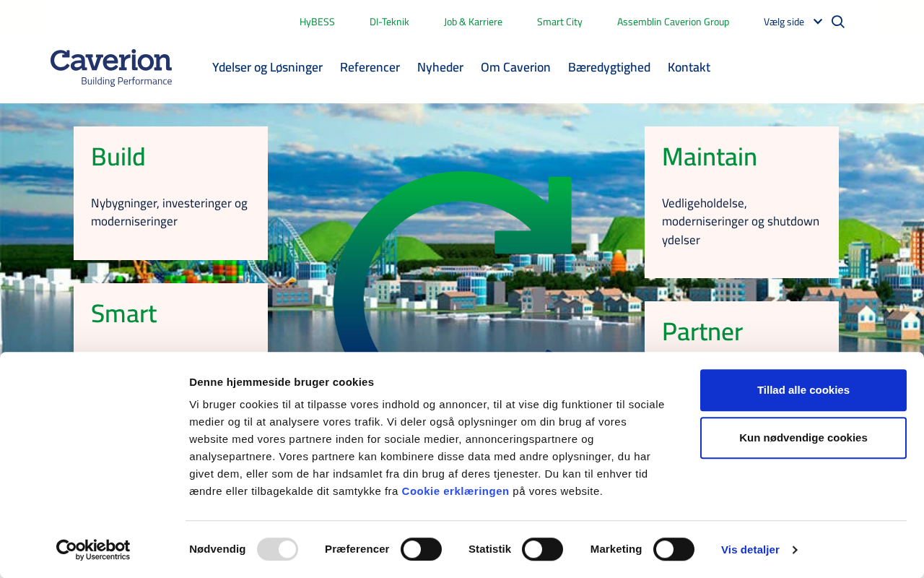The width and height of the screenshot is (924, 578).
Task: Open the Ydelser og Løsninger menu
Action: 267,67
